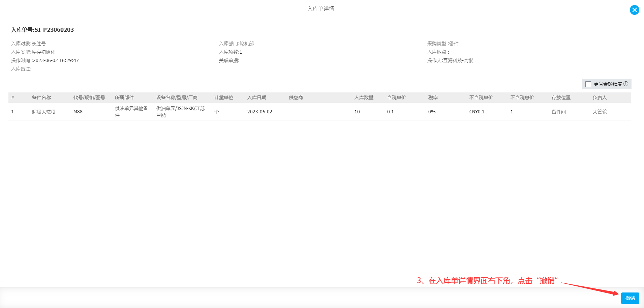
Task: Click the CNY0.1 price cell
Action: click(x=477, y=112)
